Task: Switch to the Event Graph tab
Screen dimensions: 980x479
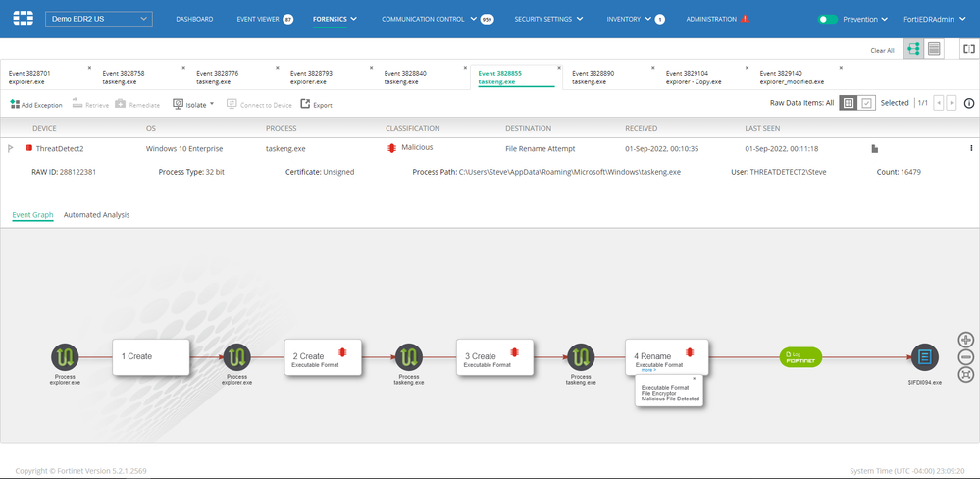Action: [x=32, y=215]
